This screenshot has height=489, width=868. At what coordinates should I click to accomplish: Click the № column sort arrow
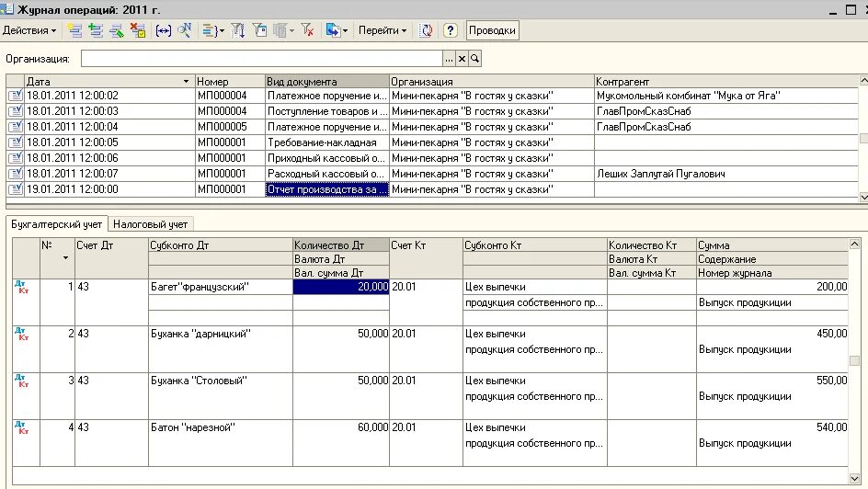[65, 257]
